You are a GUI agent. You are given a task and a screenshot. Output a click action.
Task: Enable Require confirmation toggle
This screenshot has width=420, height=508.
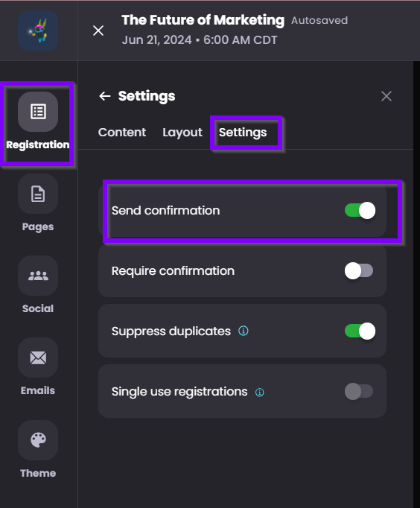pyautogui.click(x=359, y=270)
